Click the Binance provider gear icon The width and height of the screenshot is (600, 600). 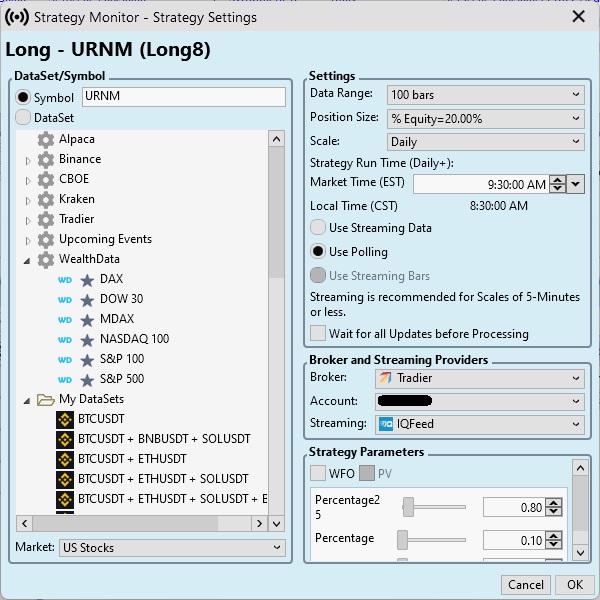pyautogui.click(x=46, y=160)
